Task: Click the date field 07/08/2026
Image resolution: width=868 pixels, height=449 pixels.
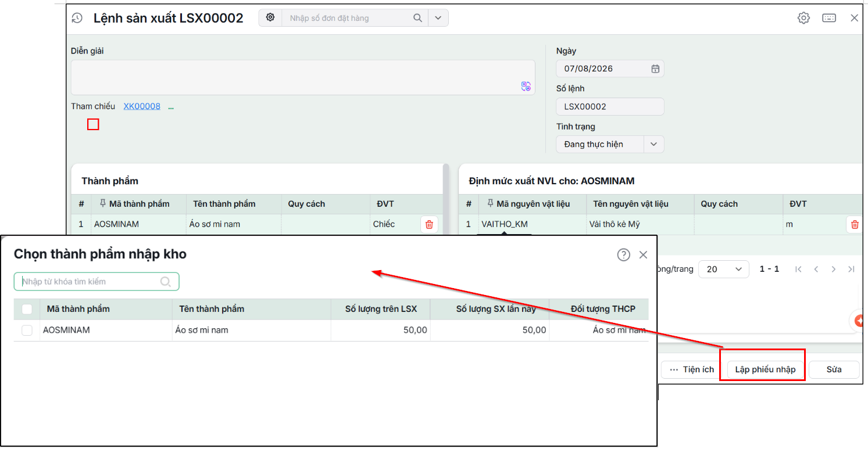Action: click(x=610, y=69)
